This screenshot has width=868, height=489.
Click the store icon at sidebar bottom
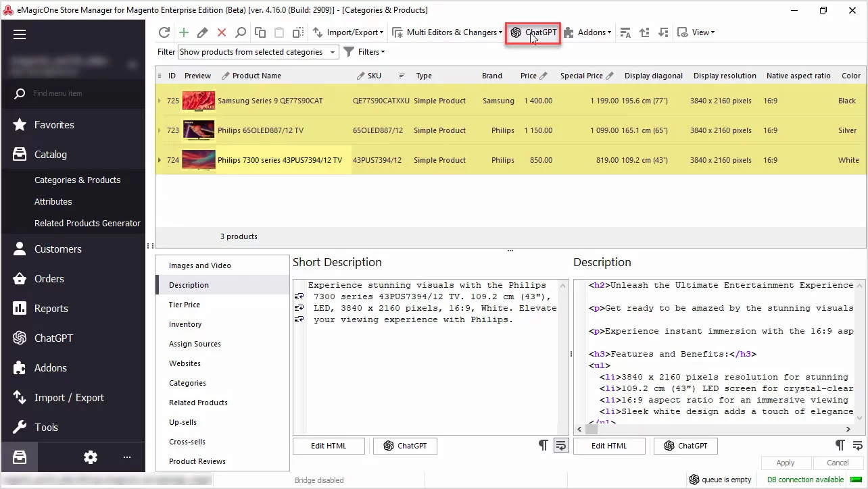point(20,457)
